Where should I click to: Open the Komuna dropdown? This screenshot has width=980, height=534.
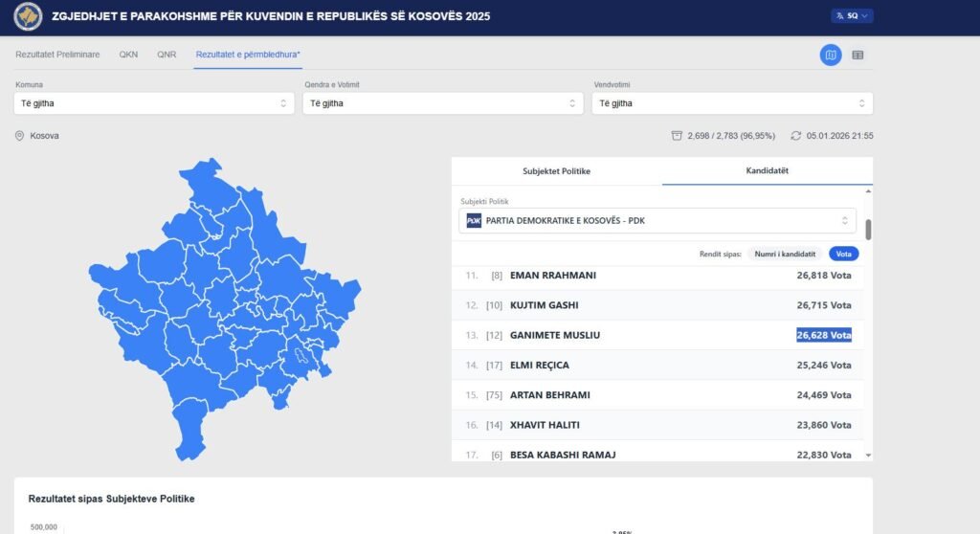154,103
